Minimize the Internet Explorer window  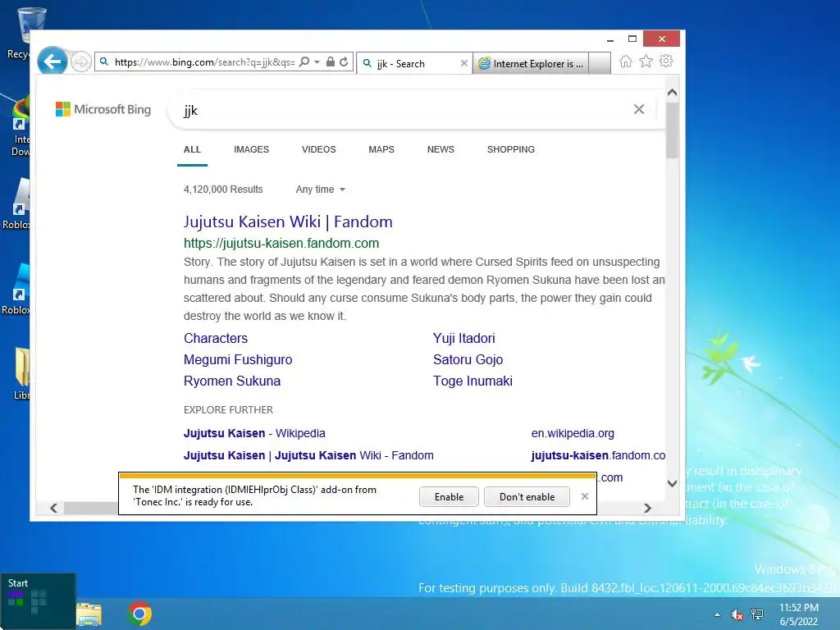coord(610,39)
